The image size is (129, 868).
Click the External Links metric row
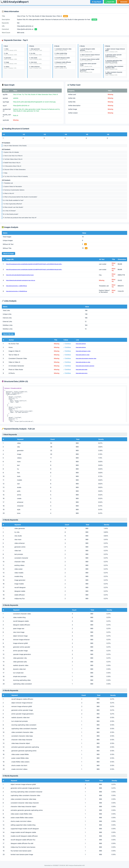coord(64,321)
